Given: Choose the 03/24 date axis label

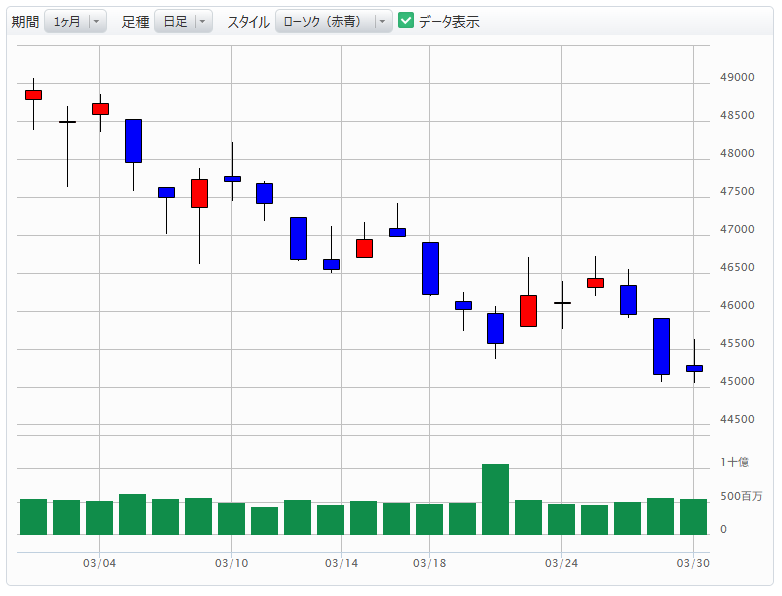Looking at the screenshot, I should 561,563.
